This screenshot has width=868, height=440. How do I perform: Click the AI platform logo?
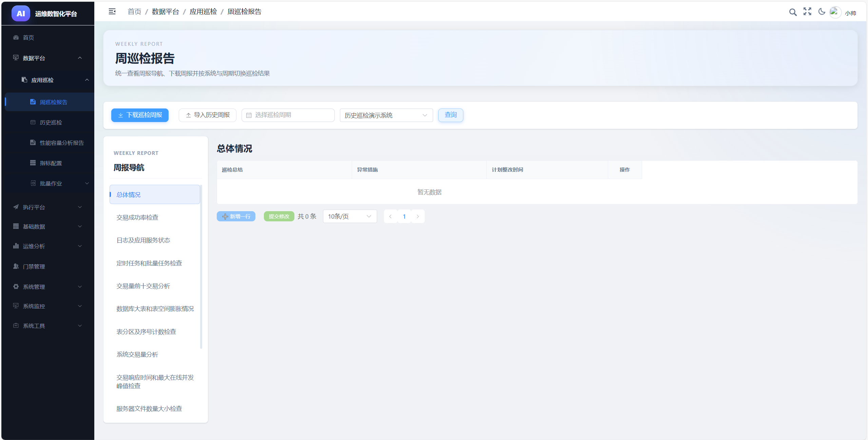point(21,14)
